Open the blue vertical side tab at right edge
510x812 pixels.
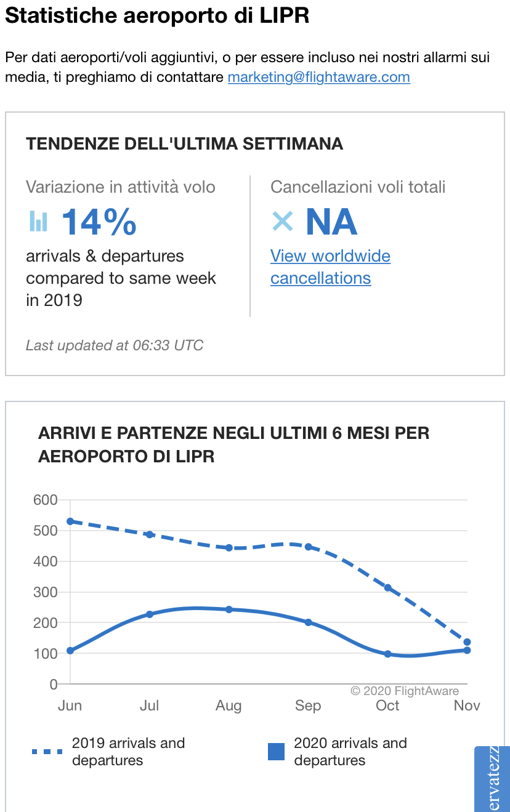[x=492, y=779]
